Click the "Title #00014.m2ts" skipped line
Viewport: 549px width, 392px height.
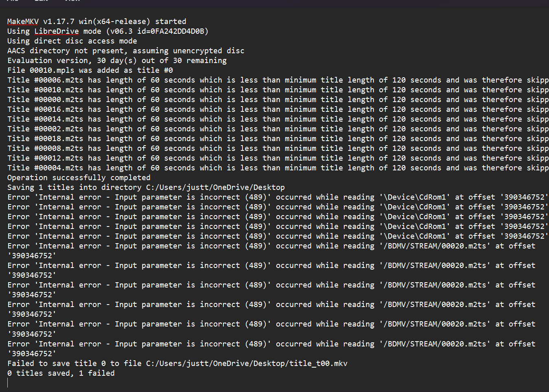278,119
